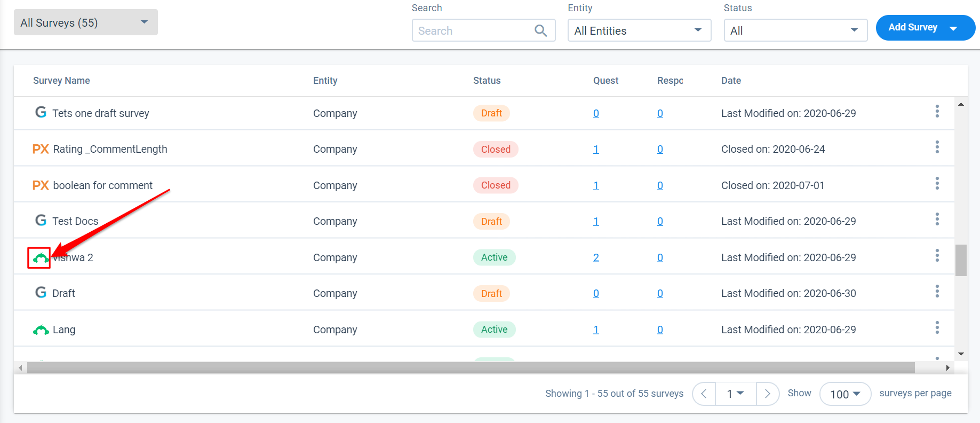This screenshot has height=423, width=980.
Task: Click the Draft badge of Tets one draft survey
Action: 491,113
